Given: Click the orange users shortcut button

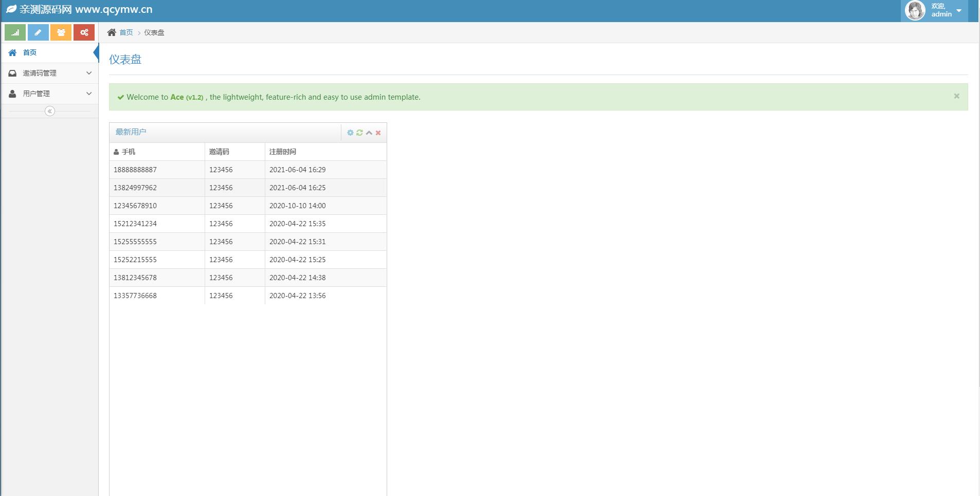Looking at the screenshot, I should pos(61,32).
